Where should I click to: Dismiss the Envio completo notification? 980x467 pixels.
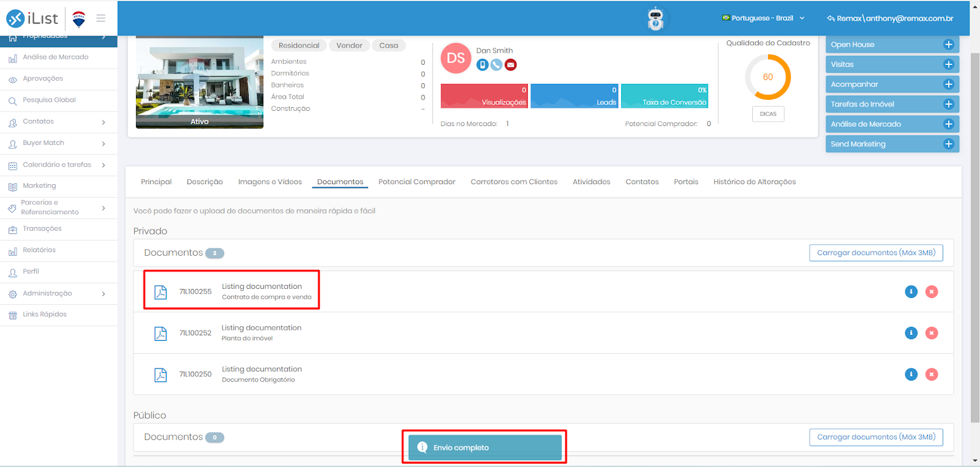pyautogui.click(x=484, y=447)
